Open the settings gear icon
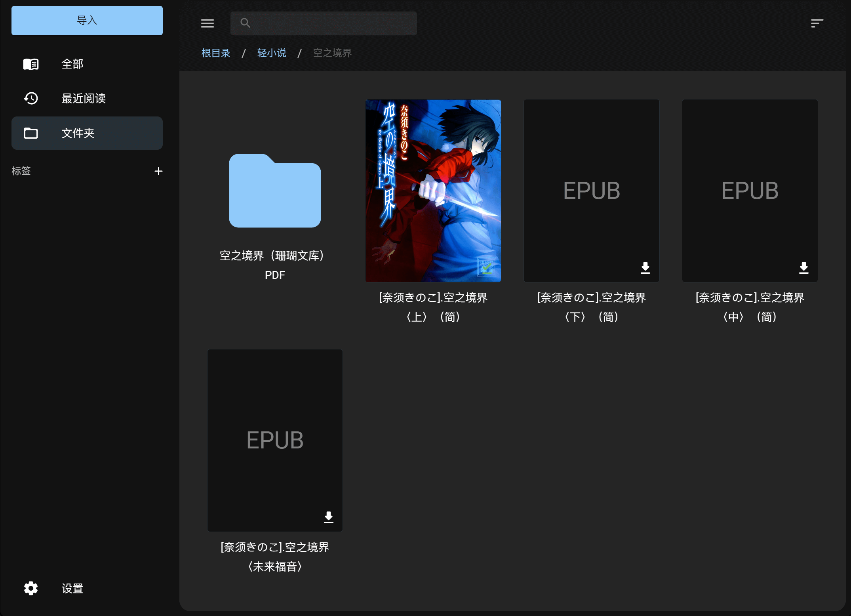This screenshot has width=851, height=616. click(31, 588)
